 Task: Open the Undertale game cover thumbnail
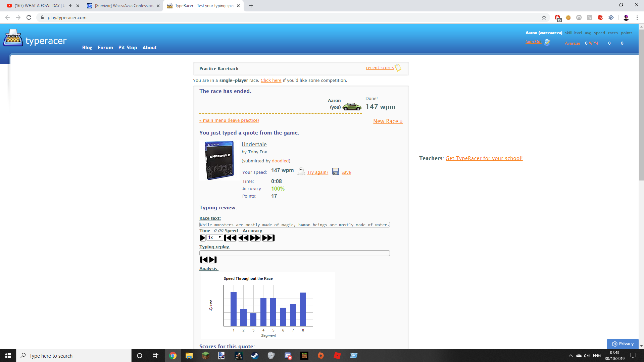(x=219, y=160)
